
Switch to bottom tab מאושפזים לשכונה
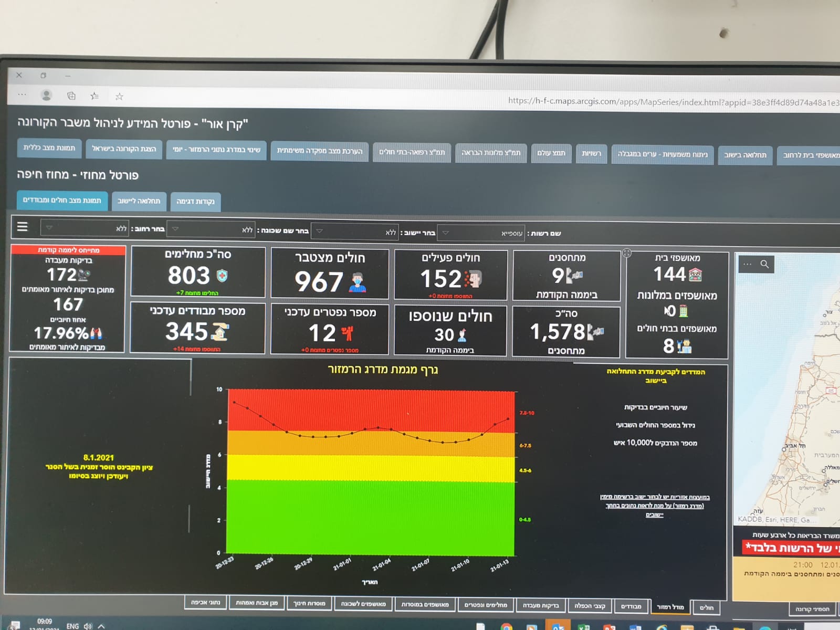coord(363,604)
